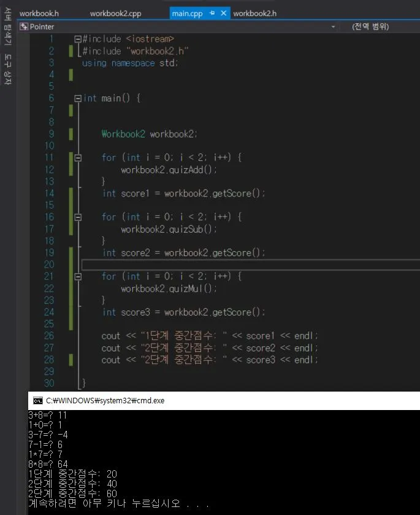Click the cout line printing score3
The image size is (420, 515).
point(209,360)
